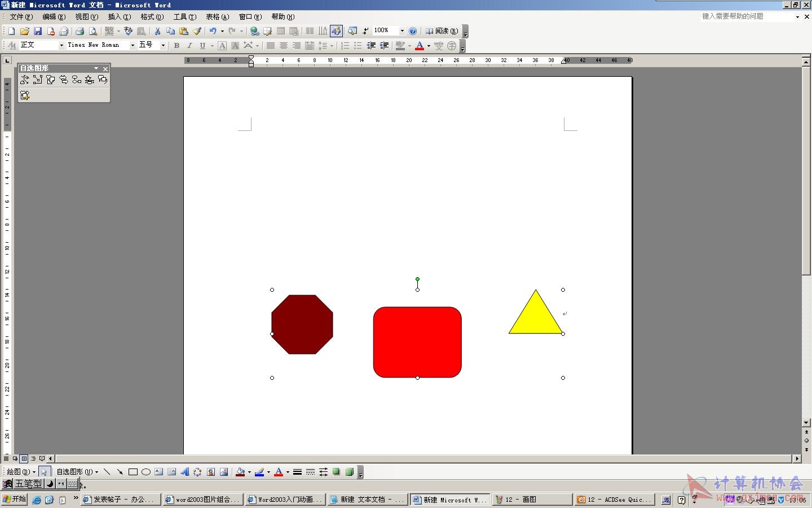Screen dimensions: 812x508
Task: Click the Print icon
Action: [80, 31]
